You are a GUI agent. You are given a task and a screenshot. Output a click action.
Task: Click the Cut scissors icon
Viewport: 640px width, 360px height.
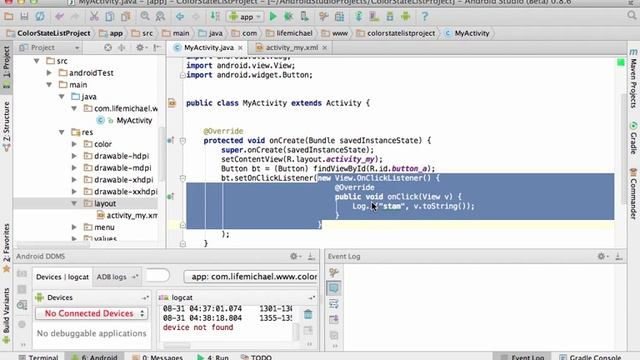coord(94,17)
